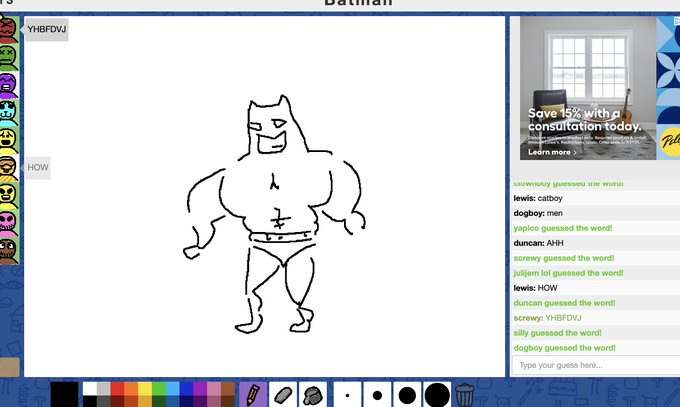This screenshot has height=407, width=680.
Task: Clear the canvas with the trash can
Action: 464,395
